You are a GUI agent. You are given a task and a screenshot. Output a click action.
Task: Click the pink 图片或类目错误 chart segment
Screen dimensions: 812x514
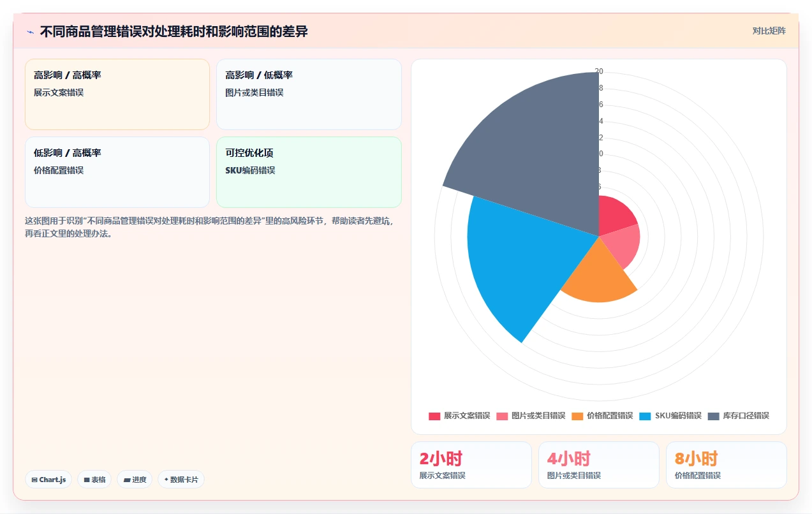tap(622, 246)
